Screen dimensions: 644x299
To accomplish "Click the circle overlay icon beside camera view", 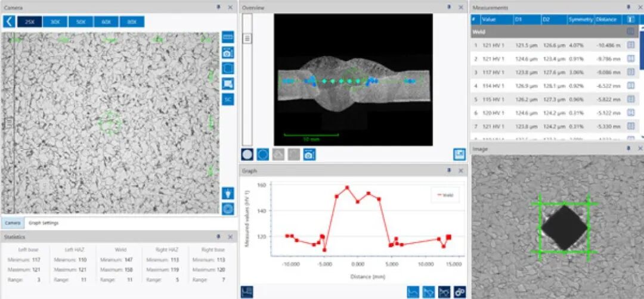I will click(x=228, y=68).
